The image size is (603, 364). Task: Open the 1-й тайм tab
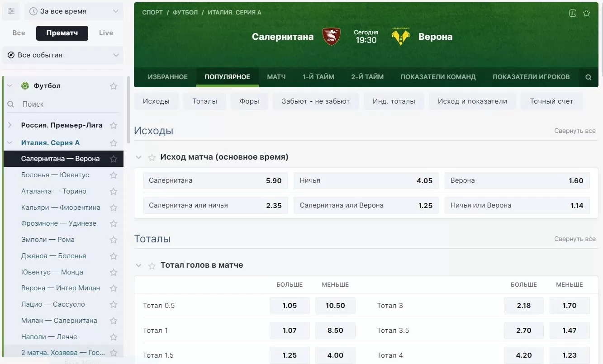(x=318, y=77)
